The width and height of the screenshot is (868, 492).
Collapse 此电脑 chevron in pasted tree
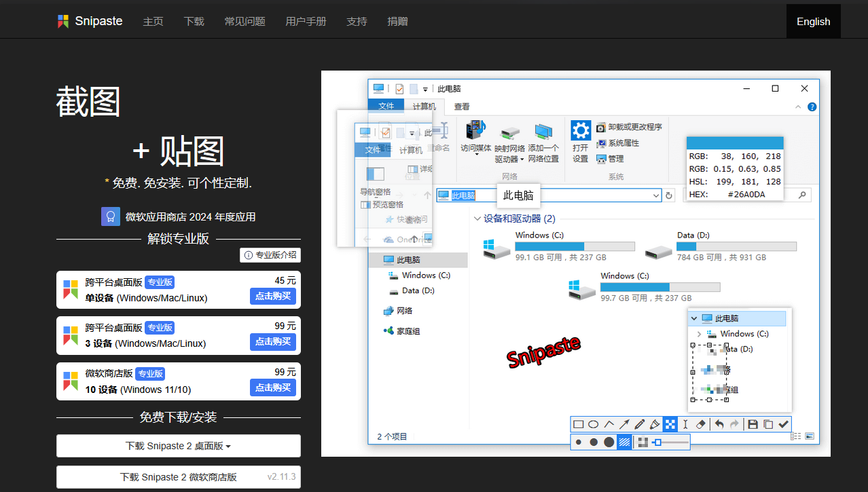tap(693, 318)
